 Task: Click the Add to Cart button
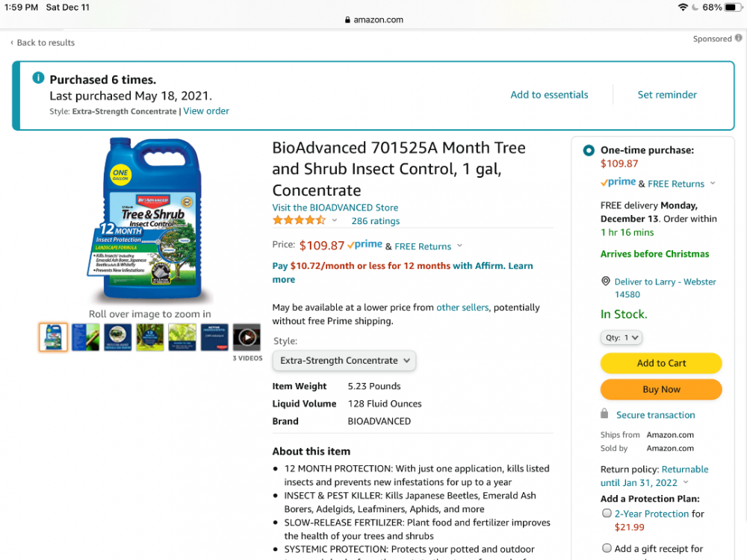661,363
